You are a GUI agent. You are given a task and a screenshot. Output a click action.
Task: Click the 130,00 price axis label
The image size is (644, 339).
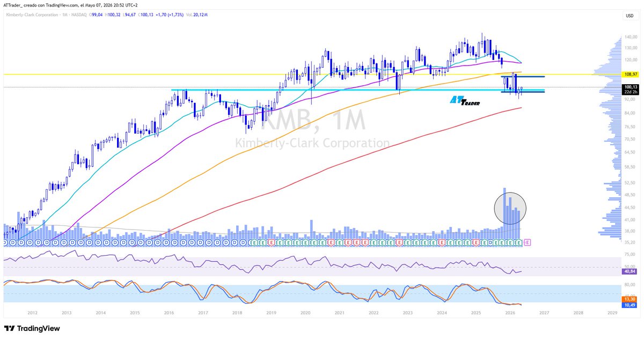pos(630,48)
